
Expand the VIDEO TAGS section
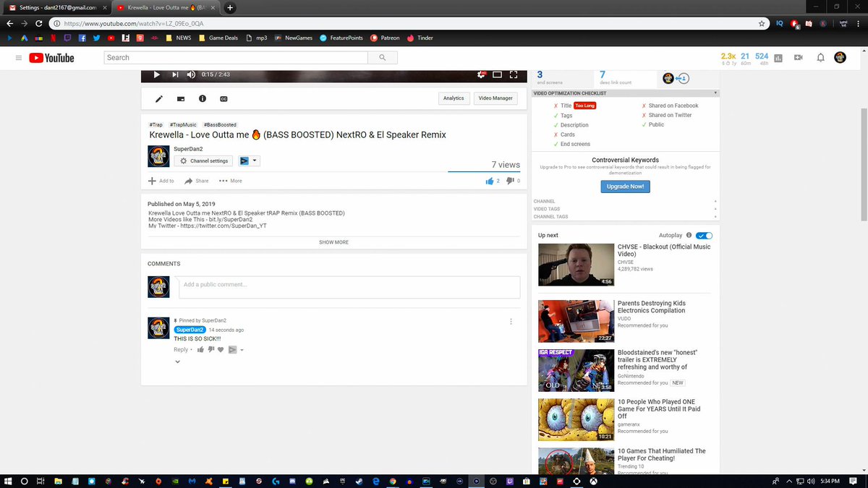[x=626, y=209]
